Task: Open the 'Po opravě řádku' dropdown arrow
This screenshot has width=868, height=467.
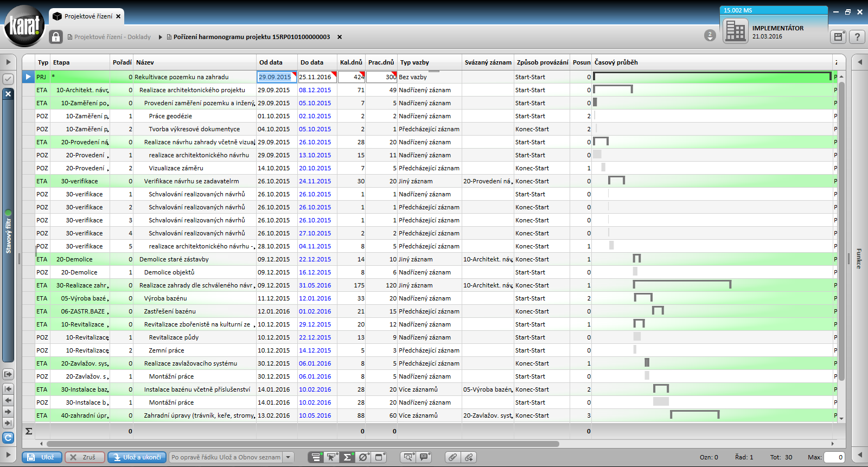Action: (x=289, y=457)
